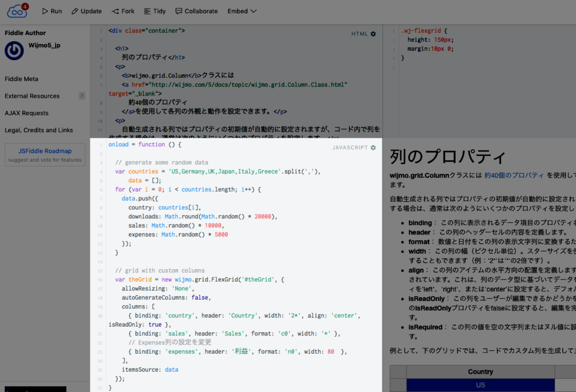Screen dimensions: 576x392
Task: Open Fiddle Meta section
Action: (x=21, y=79)
